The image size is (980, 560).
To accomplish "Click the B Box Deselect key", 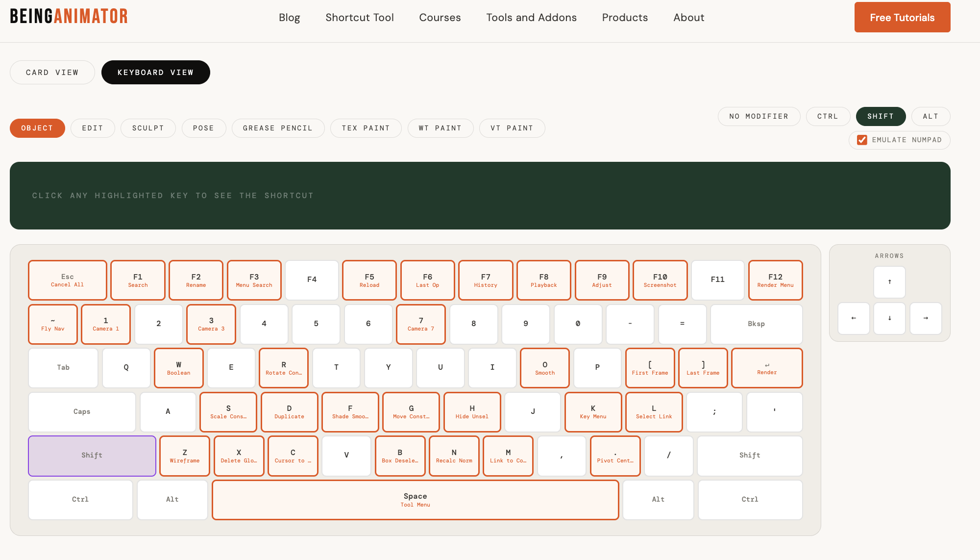I will pos(400,456).
